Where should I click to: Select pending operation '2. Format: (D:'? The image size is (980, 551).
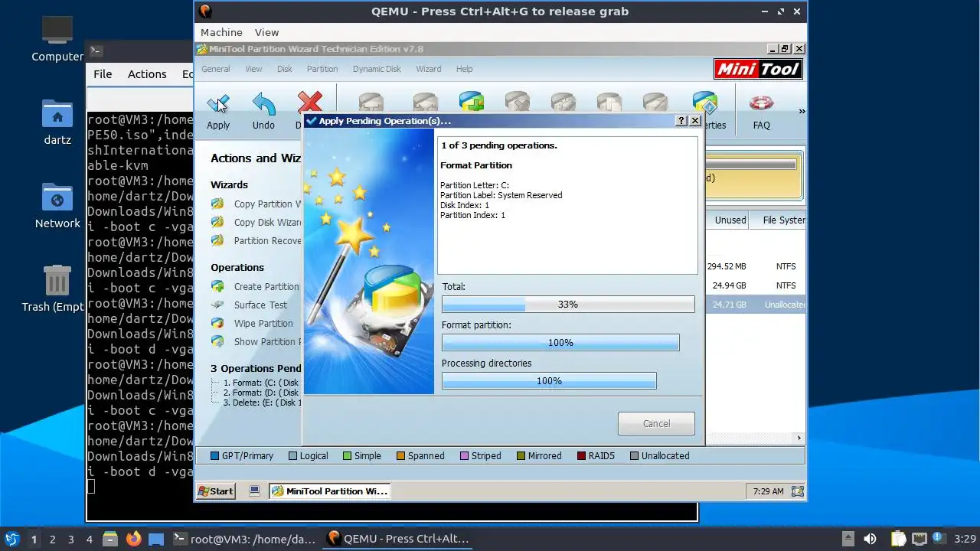(260, 393)
